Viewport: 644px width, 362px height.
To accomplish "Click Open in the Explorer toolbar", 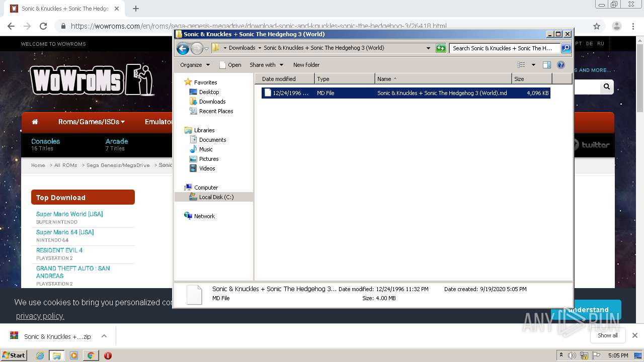I will pyautogui.click(x=230, y=65).
